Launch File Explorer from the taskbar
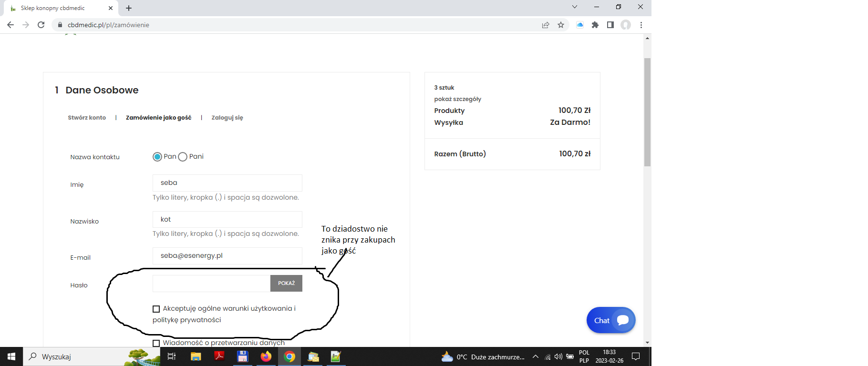The height and width of the screenshot is (366, 868). point(196,356)
